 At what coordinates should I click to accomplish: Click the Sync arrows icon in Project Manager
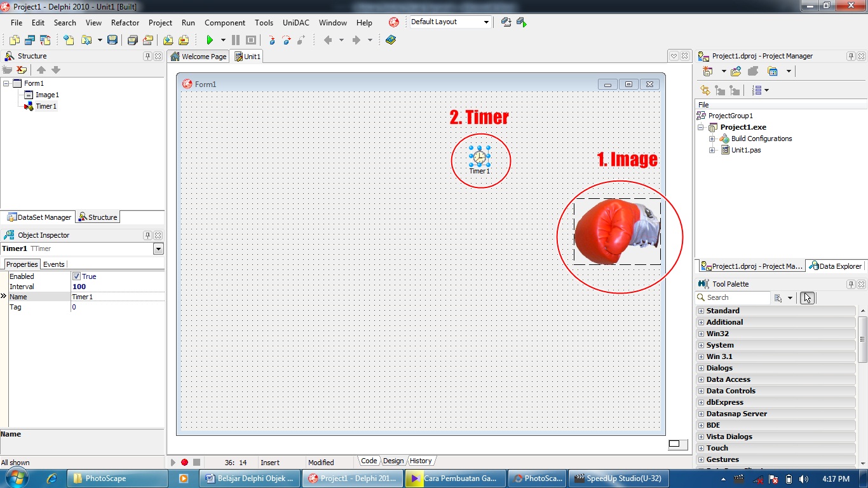point(705,90)
